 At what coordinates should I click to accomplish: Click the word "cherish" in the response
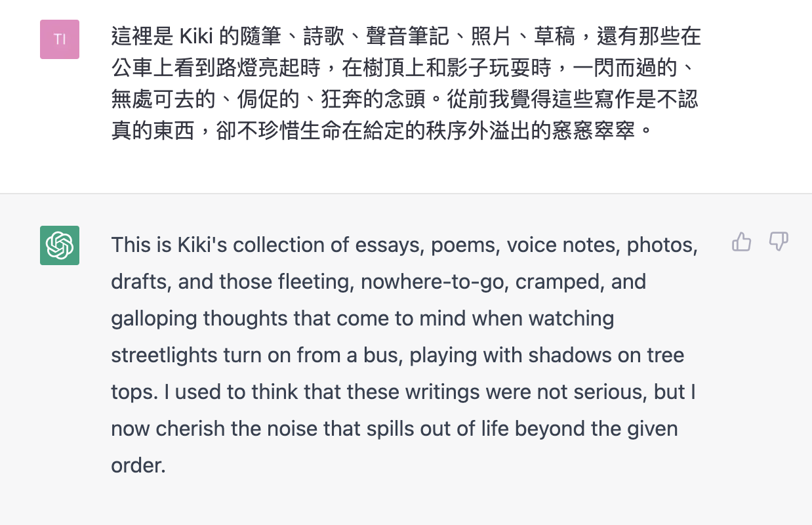click(189, 429)
